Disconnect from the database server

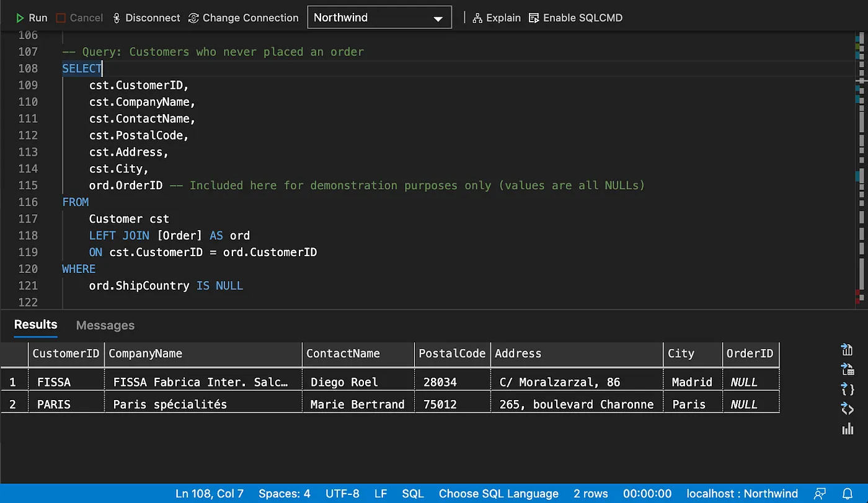146,18
